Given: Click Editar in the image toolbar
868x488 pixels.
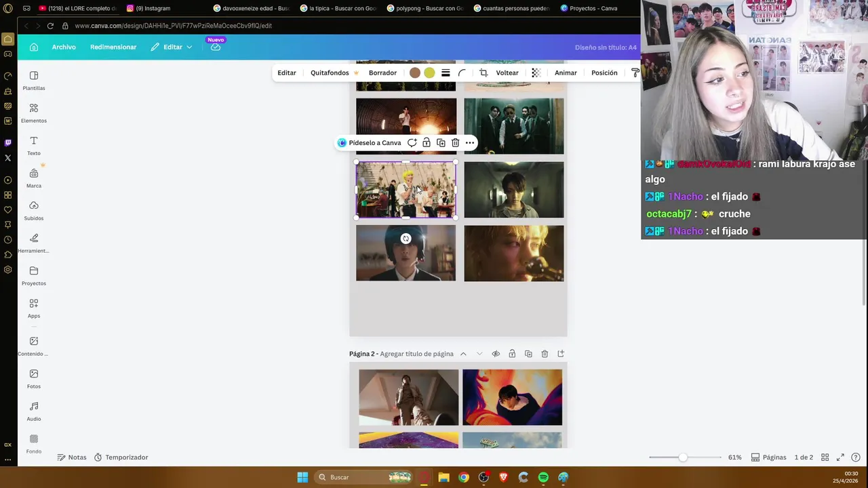Looking at the screenshot, I should [x=287, y=73].
